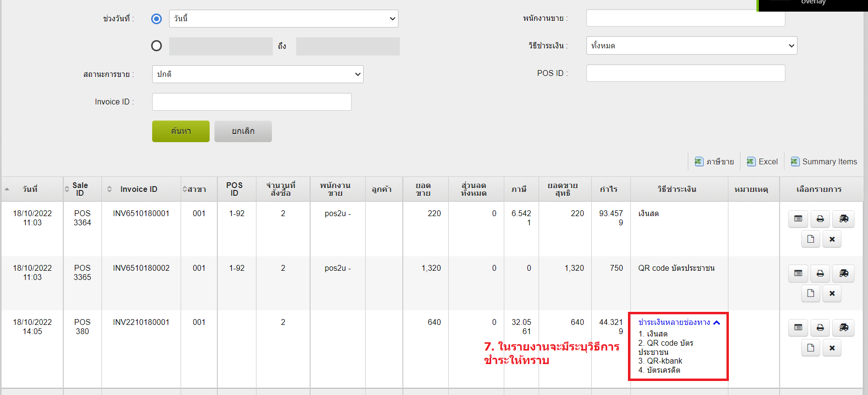Sort by สาขา column arrows
The height and width of the screenshot is (395, 868).
click(185, 189)
